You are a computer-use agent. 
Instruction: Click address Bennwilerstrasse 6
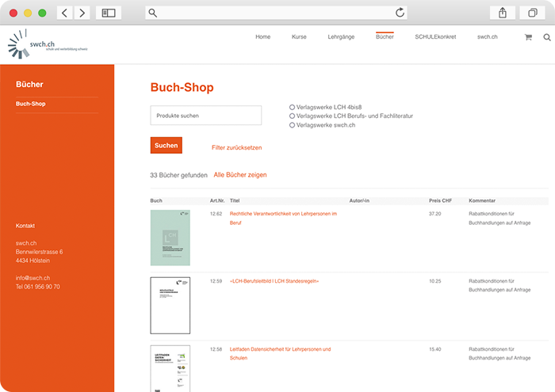tap(40, 252)
